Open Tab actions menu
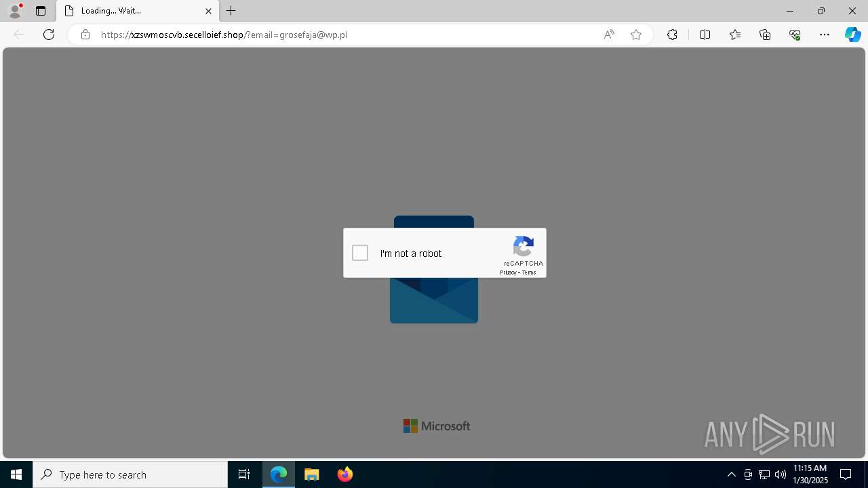The image size is (868, 488). click(41, 11)
